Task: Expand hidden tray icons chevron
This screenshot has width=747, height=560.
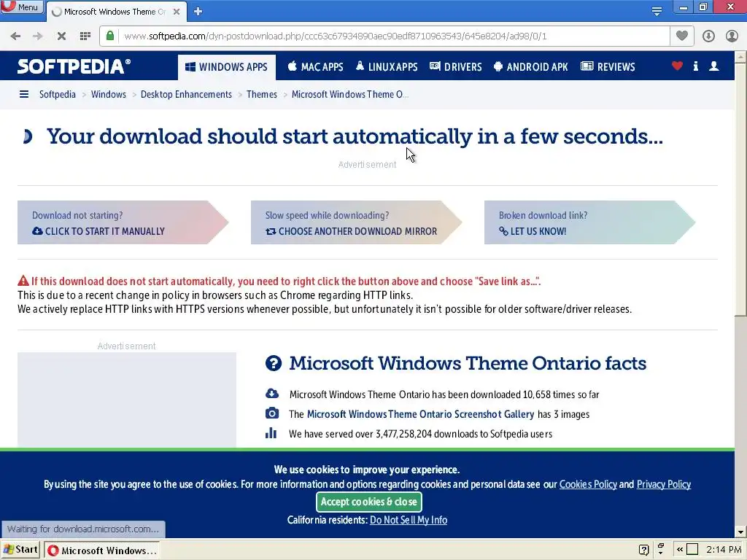Action: [680, 550]
